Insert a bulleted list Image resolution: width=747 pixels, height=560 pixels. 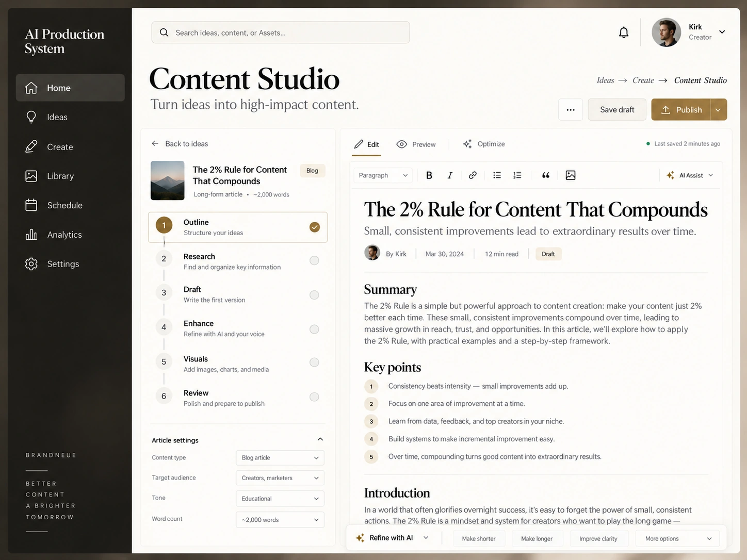coord(497,175)
